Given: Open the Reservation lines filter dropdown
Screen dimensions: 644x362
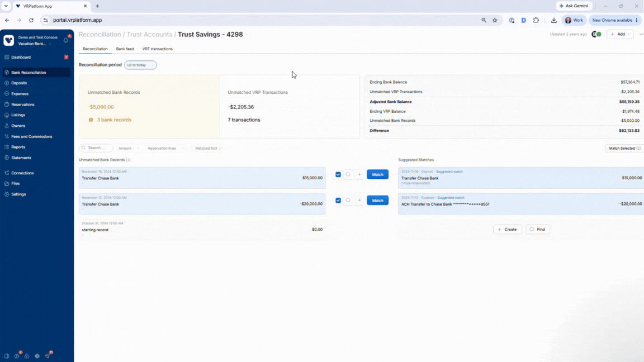Looking at the screenshot, I should 165,148.
